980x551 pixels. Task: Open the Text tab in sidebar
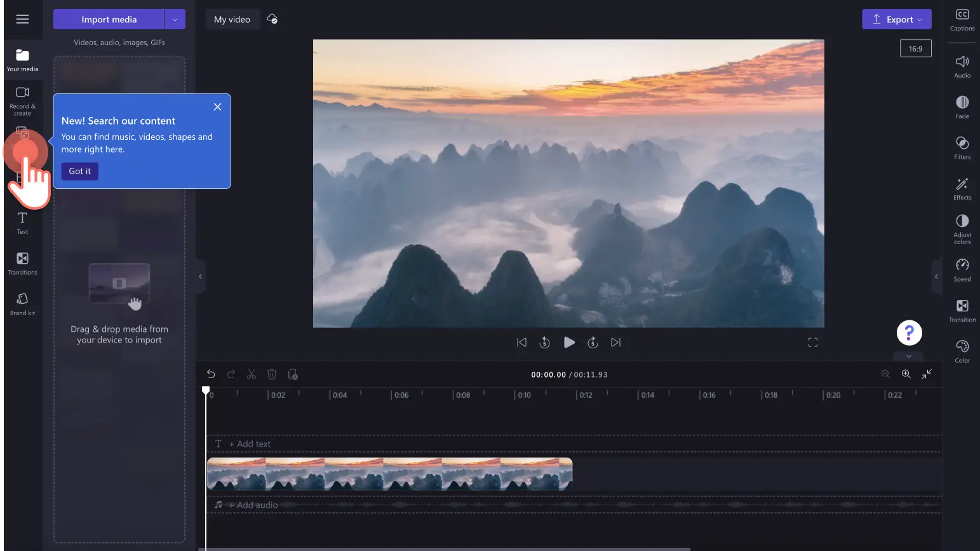tap(22, 222)
